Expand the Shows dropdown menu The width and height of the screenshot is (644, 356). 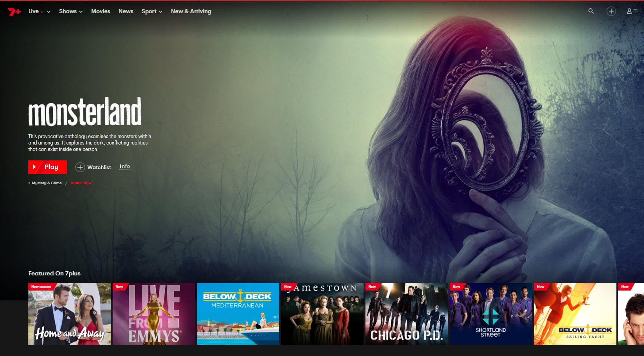pyautogui.click(x=70, y=11)
